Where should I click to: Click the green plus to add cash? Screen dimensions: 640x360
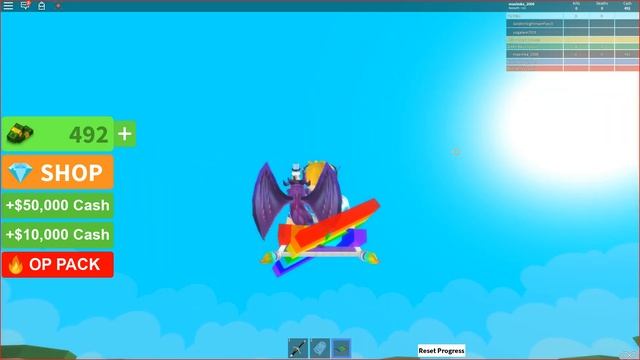[x=125, y=133]
